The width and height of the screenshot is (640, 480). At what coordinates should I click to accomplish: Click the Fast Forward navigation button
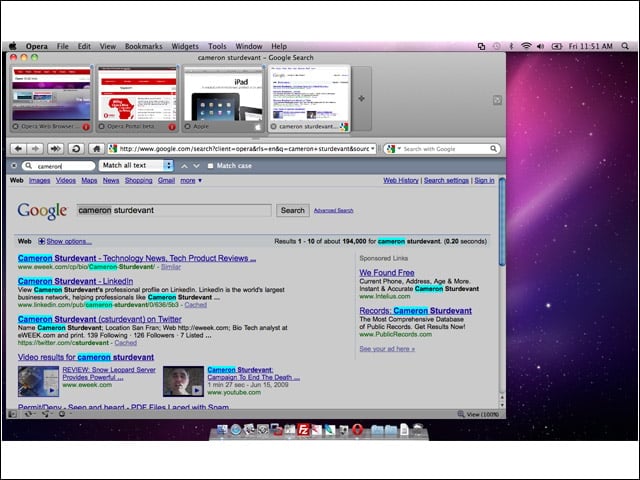56,149
